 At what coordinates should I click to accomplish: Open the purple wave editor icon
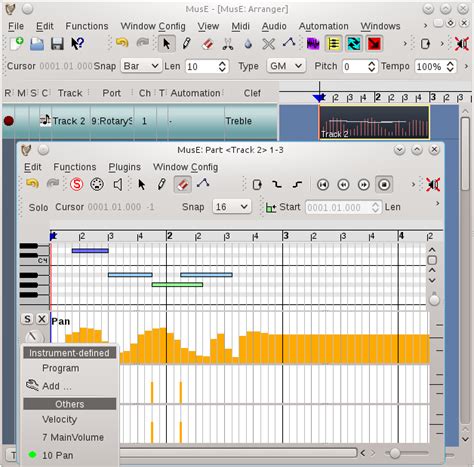313,44
